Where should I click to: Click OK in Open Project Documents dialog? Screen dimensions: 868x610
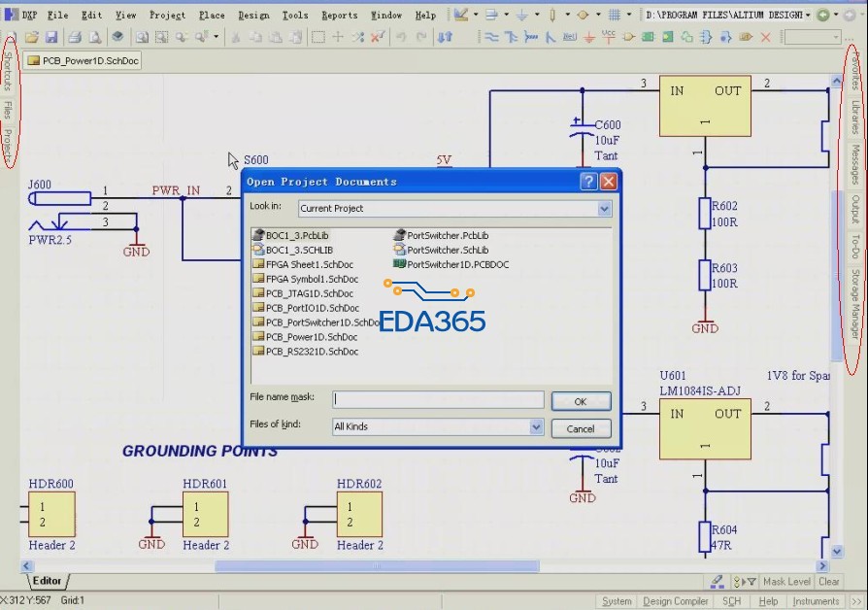tap(581, 402)
